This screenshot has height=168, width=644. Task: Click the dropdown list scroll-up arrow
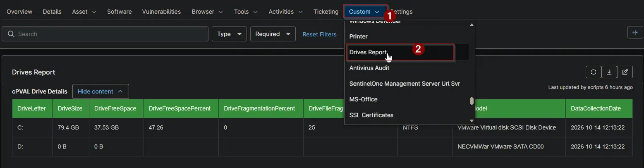(472, 25)
